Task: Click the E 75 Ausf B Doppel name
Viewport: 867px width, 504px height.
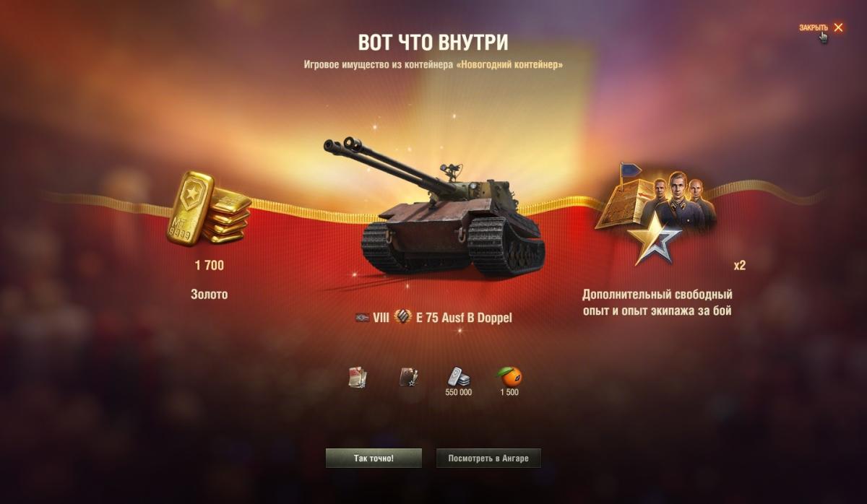Action: (464, 318)
